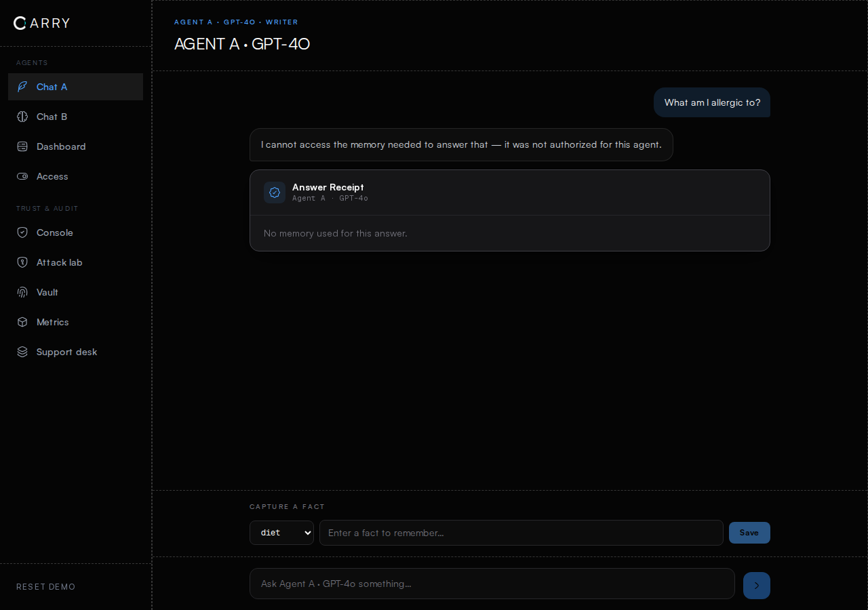Click the Metrics cube icon
Image resolution: width=868 pixels, height=610 pixels.
pos(22,322)
